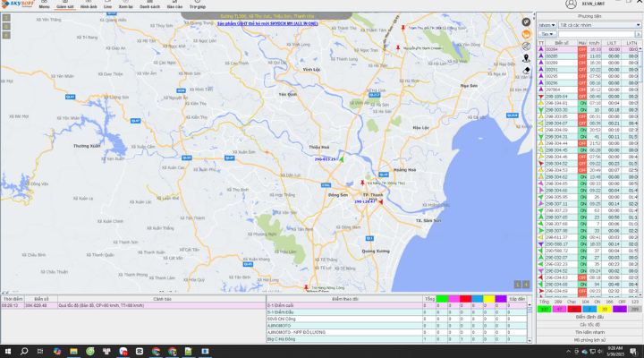
Task: Open the Nhóm dropdown
Action: (547, 25)
